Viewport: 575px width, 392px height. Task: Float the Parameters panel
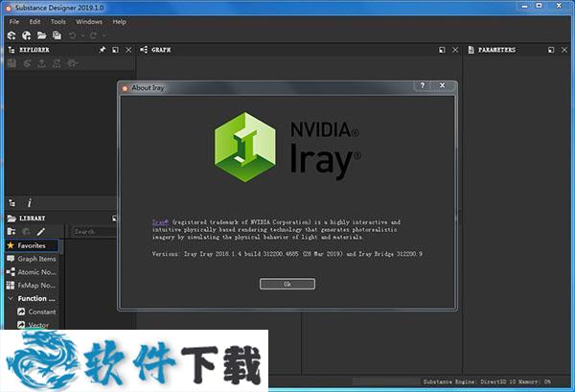click(551, 50)
